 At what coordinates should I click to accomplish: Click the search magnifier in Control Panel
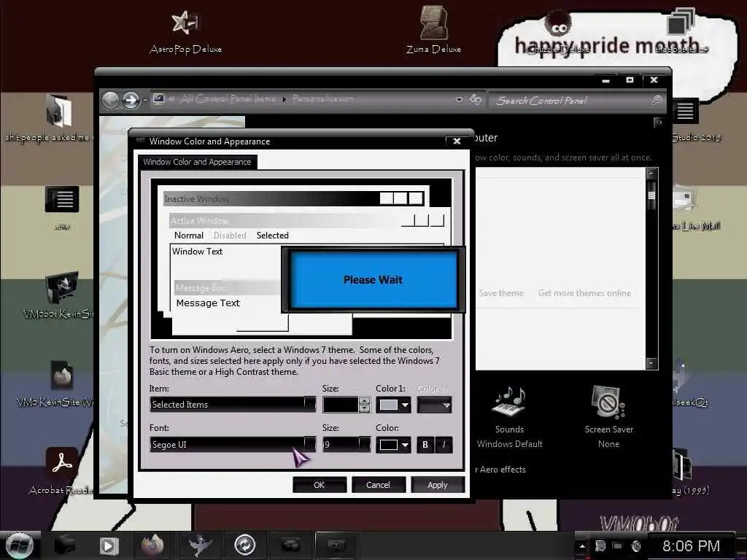coord(657,100)
